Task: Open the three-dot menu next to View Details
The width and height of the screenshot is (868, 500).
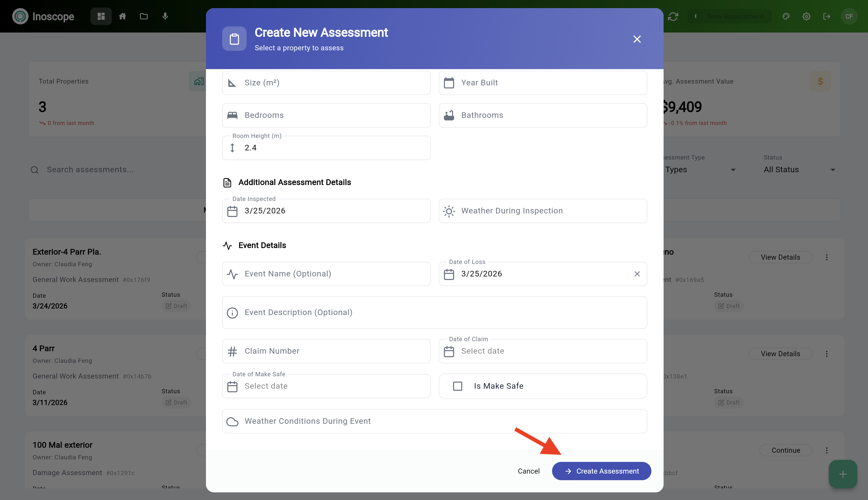Action: (x=827, y=257)
